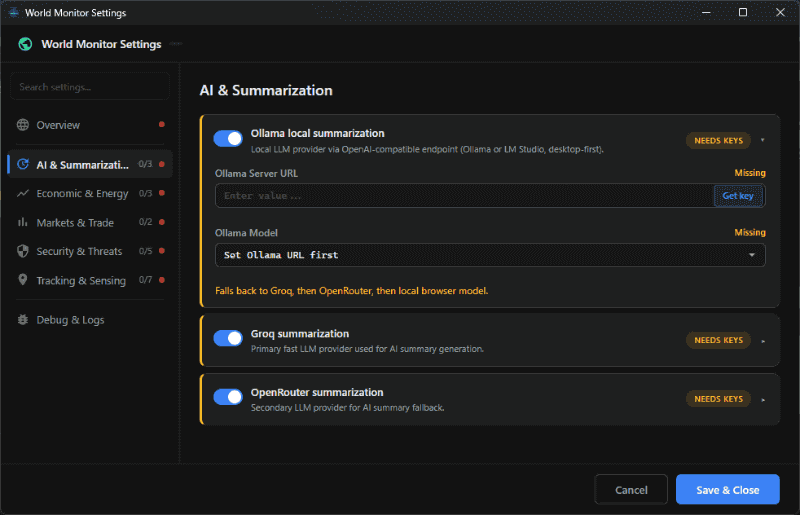800x515 pixels.
Task: Click the Ollama Server URL text field
Action: pyautogui.click(x=463, y=196)
